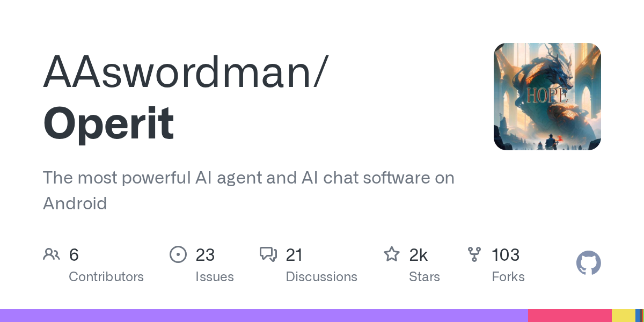
Task: Click the purple language bar segment
Action: (x=264, y=316)
